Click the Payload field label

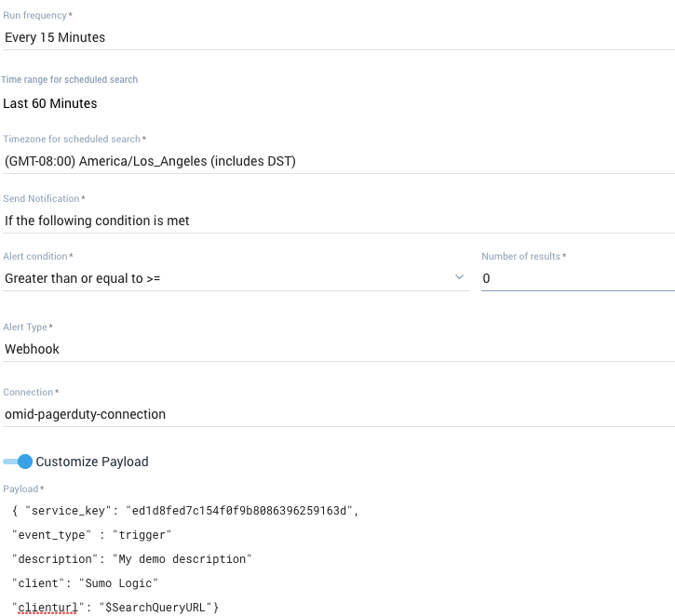[23, 489]
